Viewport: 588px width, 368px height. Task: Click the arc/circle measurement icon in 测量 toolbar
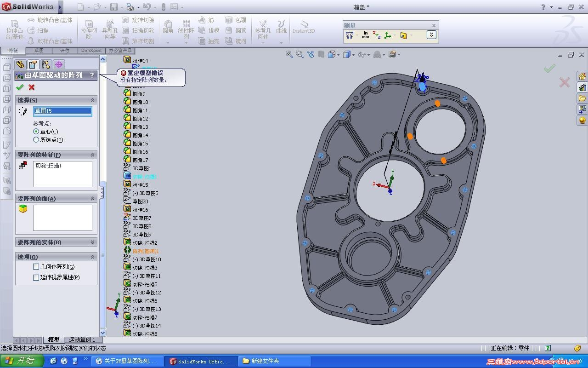click(x=350, y=35)
